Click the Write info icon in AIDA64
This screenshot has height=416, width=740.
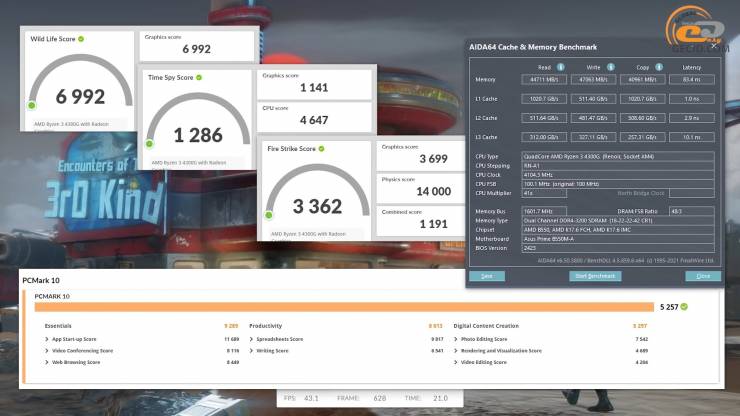pyautogui.click(x=610, y=67)
